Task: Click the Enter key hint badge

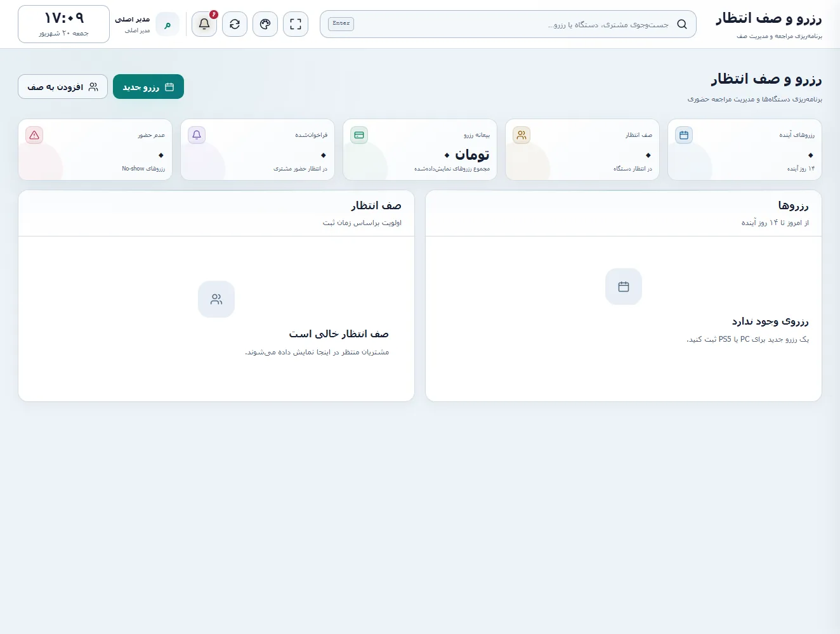Action: coord(341,23)
